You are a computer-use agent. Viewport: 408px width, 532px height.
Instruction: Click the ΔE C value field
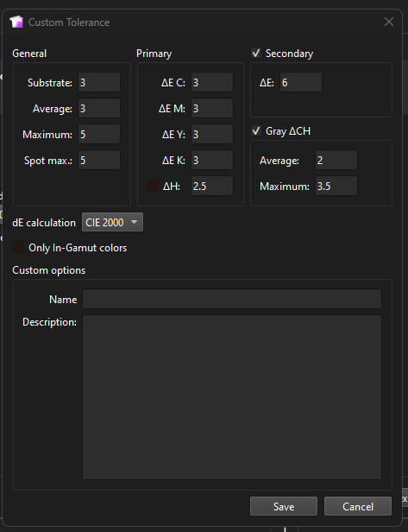(x=212, y=82)
